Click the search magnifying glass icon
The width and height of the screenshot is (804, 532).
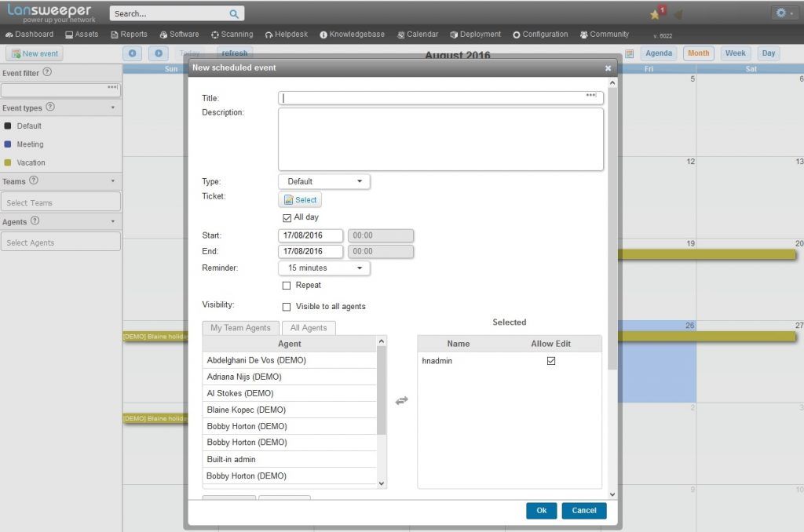pos(235,13)
